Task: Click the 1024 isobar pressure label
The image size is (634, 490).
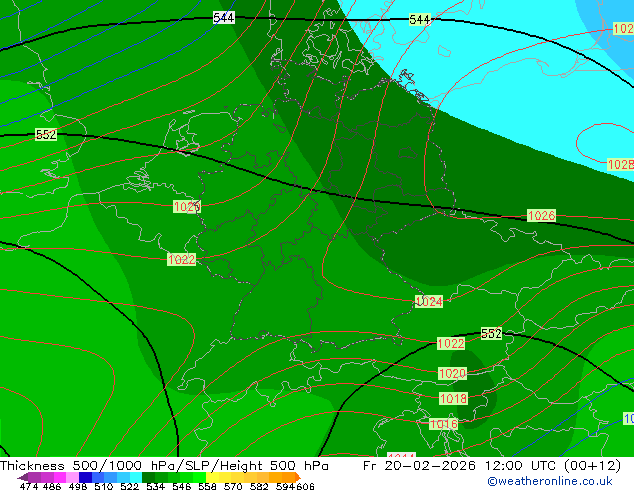Action: (429, 302)
